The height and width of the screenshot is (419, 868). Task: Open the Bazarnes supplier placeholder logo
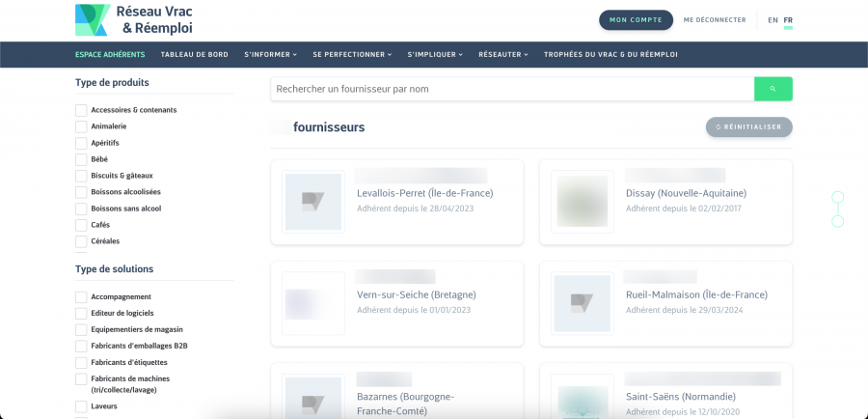313,396
